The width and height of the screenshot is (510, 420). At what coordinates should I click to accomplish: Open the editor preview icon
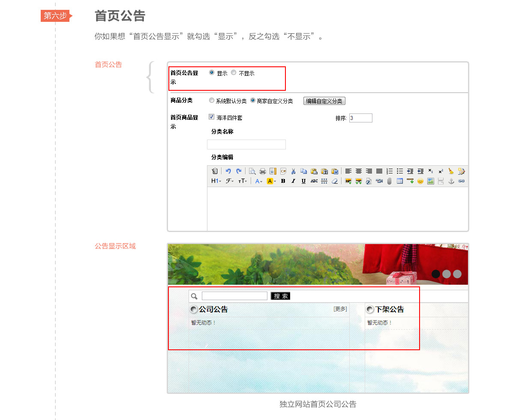click(x=252, y=171)
